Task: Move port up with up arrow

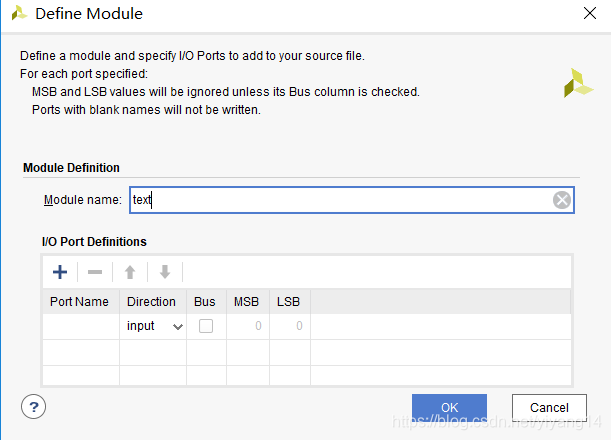Action: pos(130,272)
